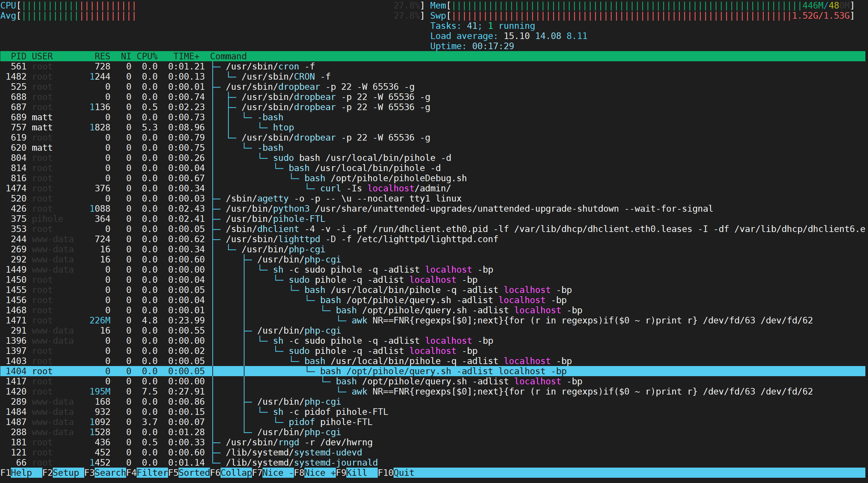
Task: Click F6 Collapse in the footer
Action: [x=231, y=473]
